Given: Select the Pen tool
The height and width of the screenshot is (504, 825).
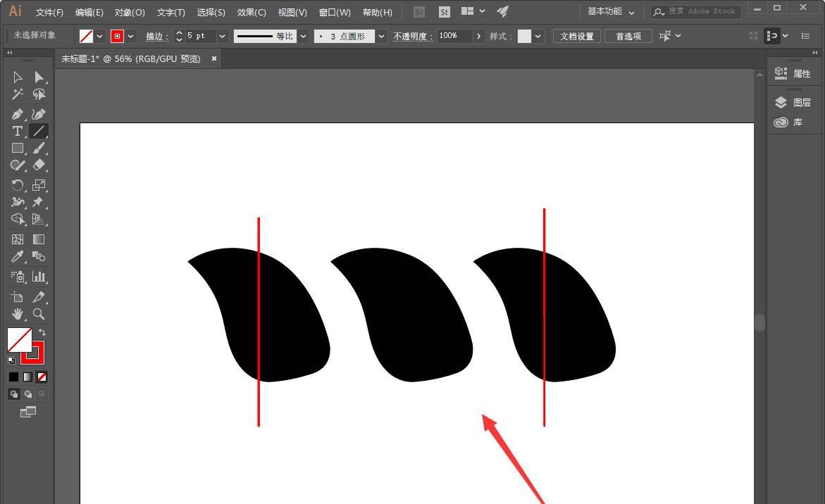Looking at the screenshot, I should [x=18, y=114].
